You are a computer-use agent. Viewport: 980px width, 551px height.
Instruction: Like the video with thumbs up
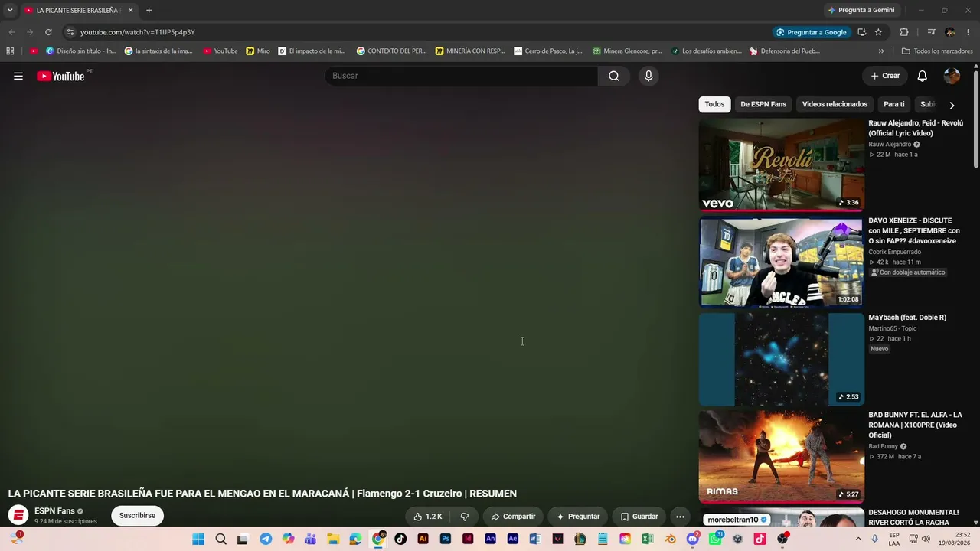click(428, 517)
